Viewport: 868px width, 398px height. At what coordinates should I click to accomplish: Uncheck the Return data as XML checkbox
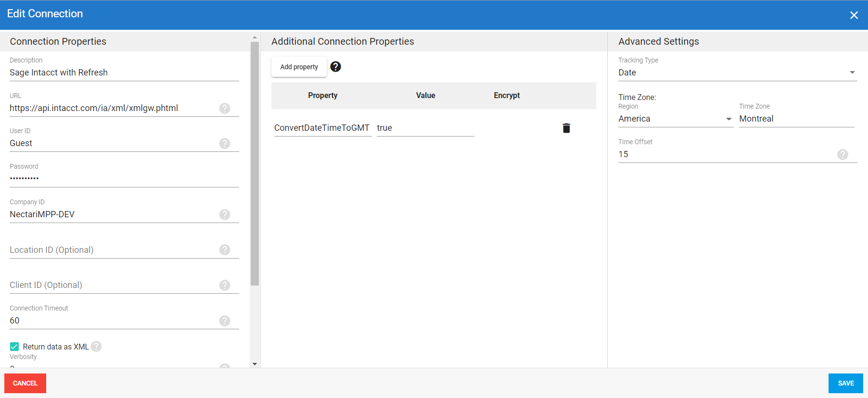14,347
